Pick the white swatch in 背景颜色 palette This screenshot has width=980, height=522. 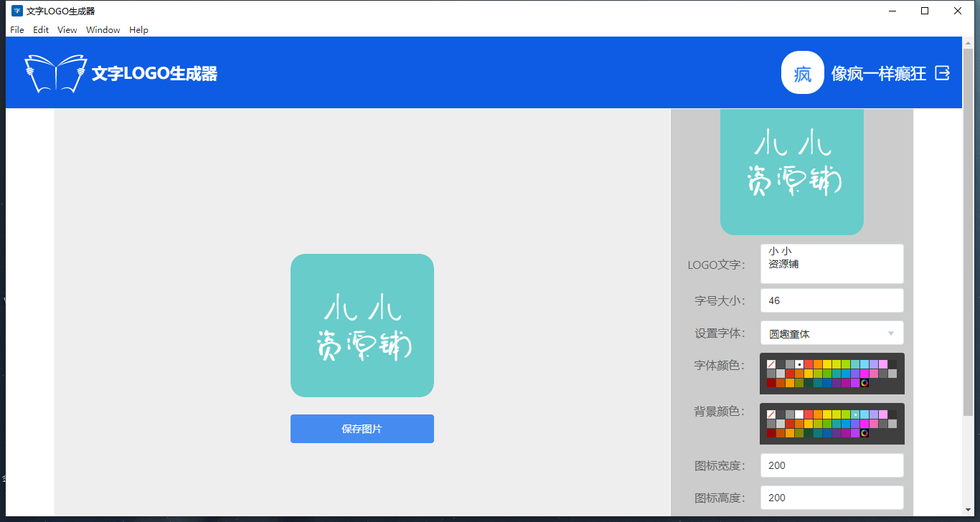tap(799, 414)
